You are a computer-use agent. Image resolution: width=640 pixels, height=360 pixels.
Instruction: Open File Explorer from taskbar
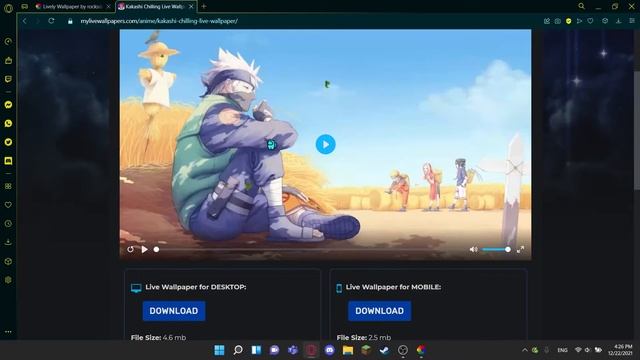pos(348,350)
